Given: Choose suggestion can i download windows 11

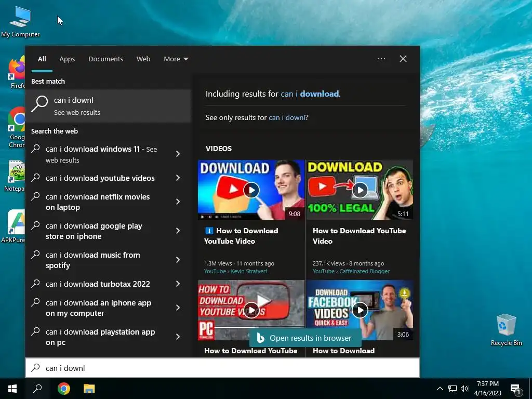Looking at the screenshot, I should point(101,154).
